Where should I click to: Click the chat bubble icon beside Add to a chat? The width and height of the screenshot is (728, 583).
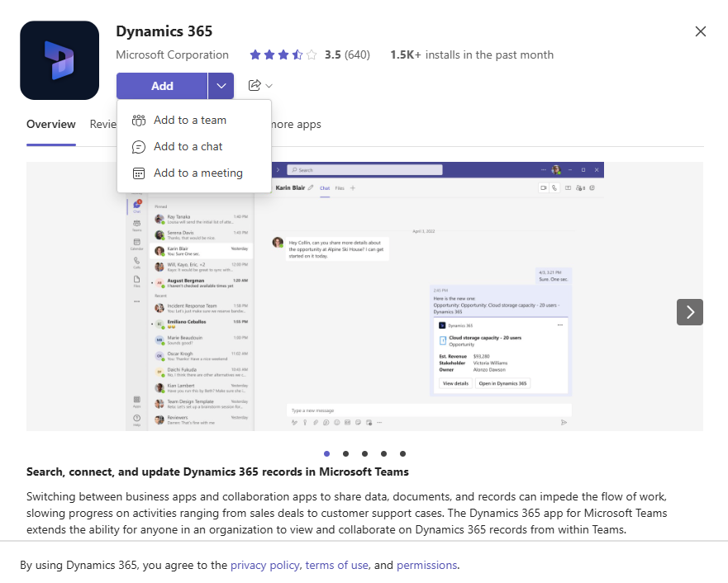(137, 146)
